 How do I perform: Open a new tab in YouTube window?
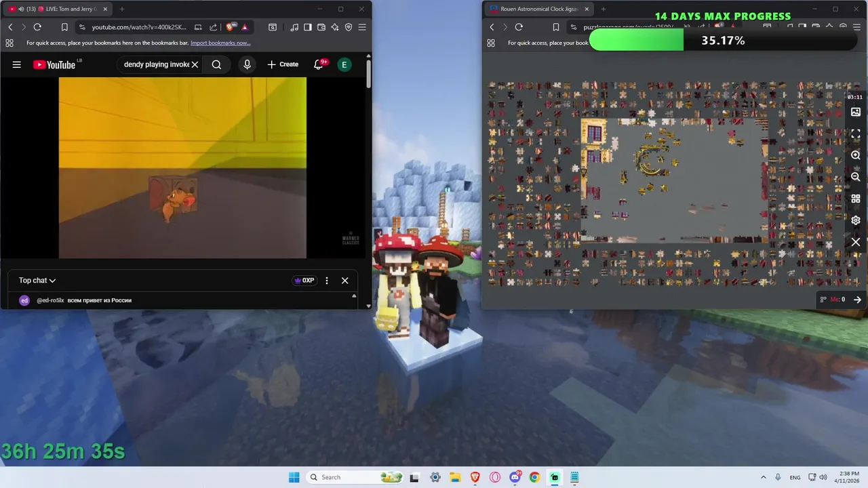click(122, 9)
